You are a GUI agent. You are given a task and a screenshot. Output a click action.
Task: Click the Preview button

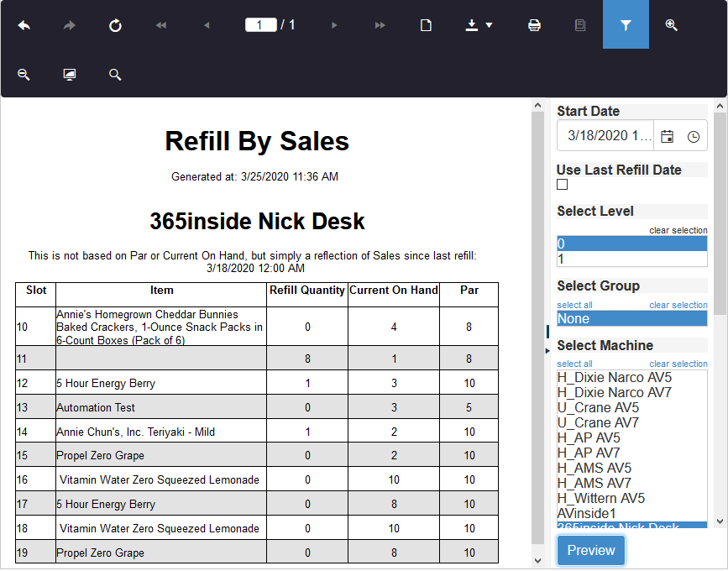[591, 550]
